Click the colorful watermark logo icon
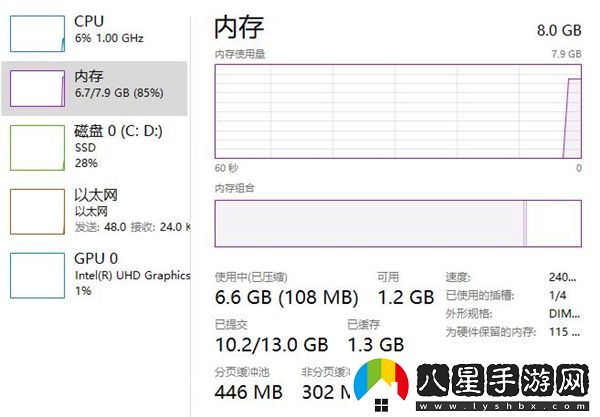This screenshot has width=600, height=417. click(386, 384)
